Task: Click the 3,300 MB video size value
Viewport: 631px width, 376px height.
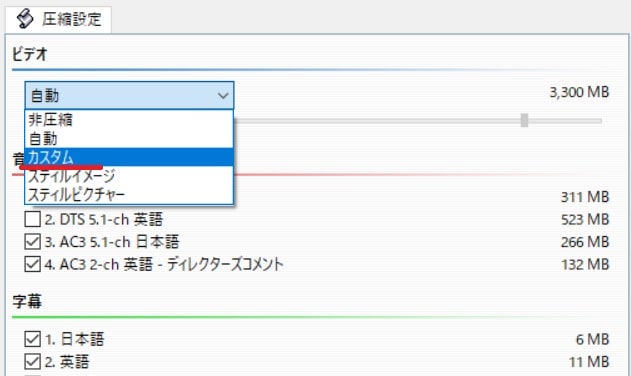Action: 579,93
